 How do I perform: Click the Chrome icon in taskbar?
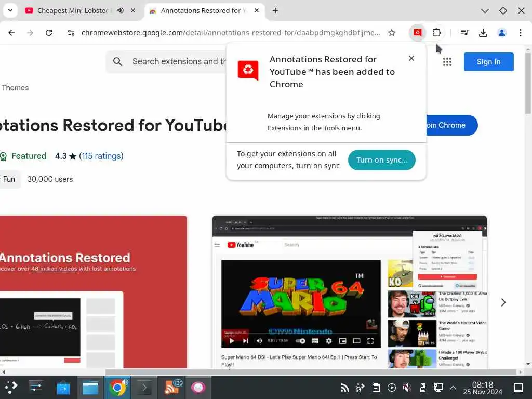[117, 387]
